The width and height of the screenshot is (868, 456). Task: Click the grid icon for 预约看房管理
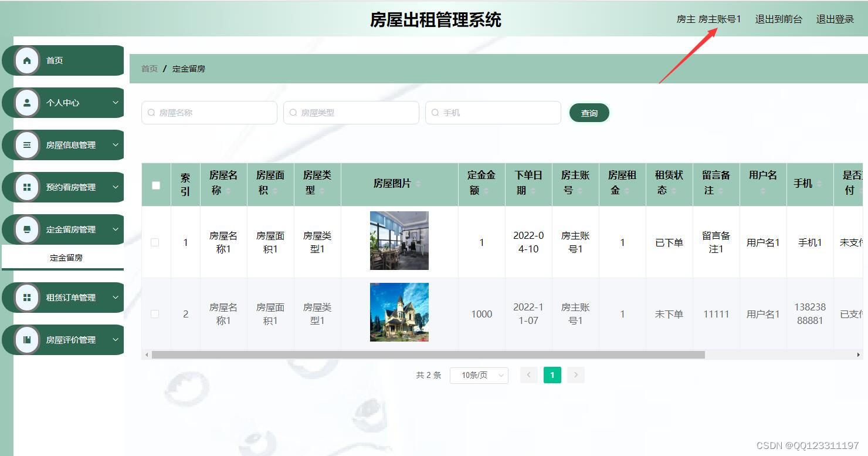tap(27, 187)
